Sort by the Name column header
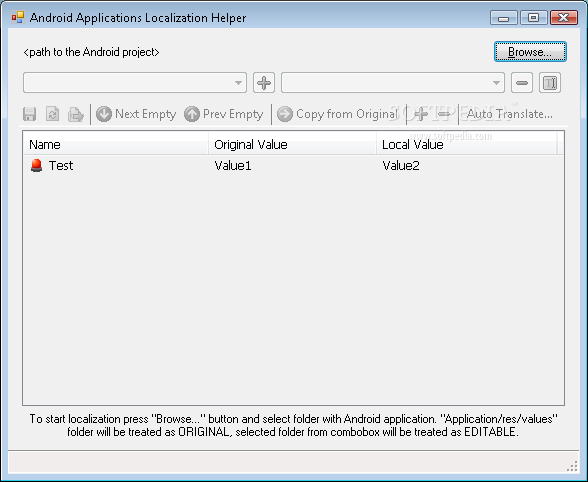The image size is (588, 482). point(116,144)
